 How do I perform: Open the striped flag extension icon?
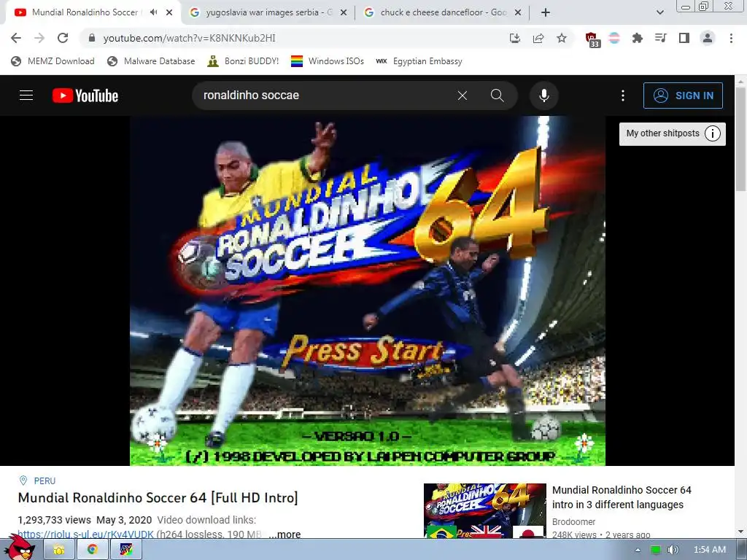point(614,38)
